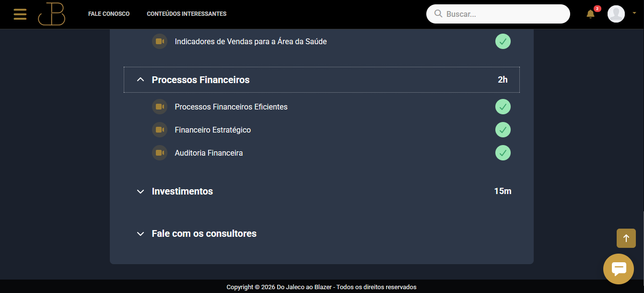
Task: Toggle completion check for Financeiro Estratégico
Action: (x=503, y=130)
